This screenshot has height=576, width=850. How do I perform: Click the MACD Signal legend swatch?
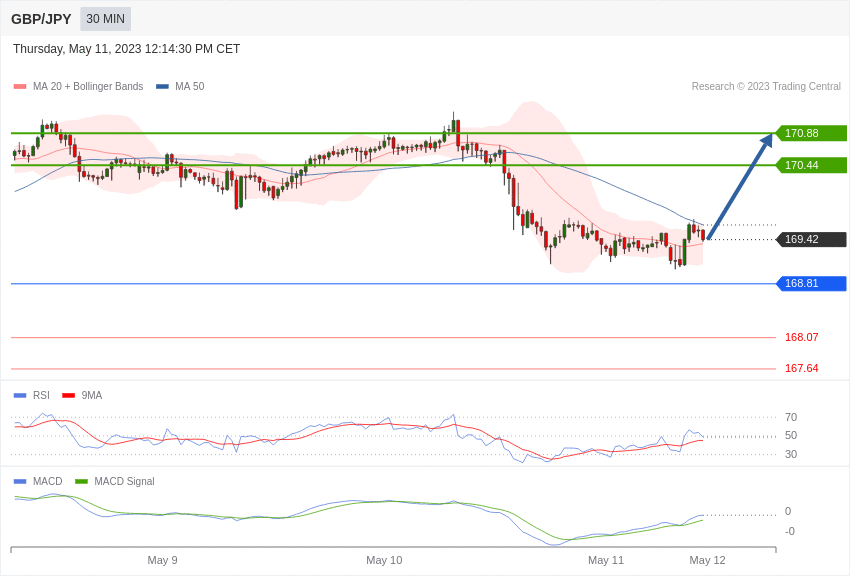[81, 482]
